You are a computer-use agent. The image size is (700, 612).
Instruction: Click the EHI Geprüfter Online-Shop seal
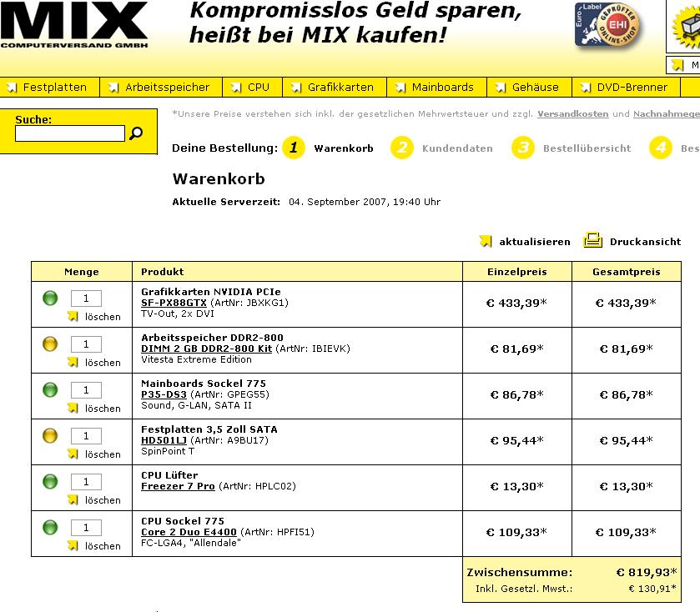608,25
